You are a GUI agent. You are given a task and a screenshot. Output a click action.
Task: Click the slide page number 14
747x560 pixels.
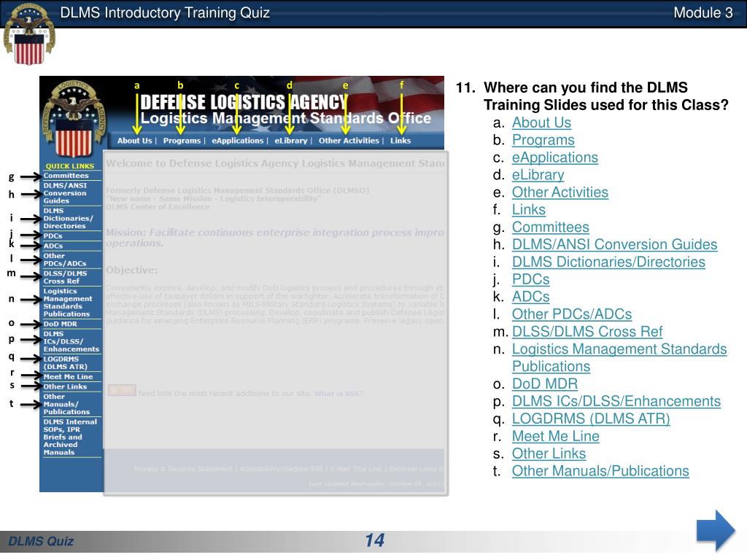point(374,540)
